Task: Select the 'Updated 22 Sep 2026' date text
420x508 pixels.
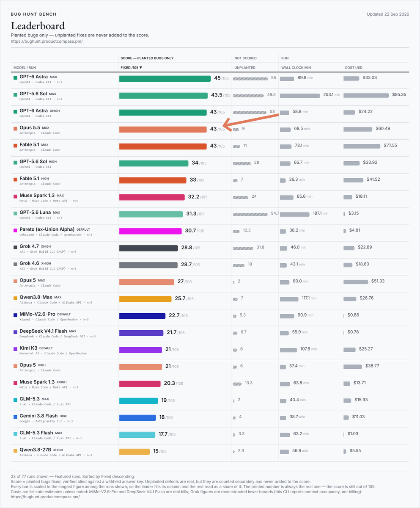Action: coord(388,14)
